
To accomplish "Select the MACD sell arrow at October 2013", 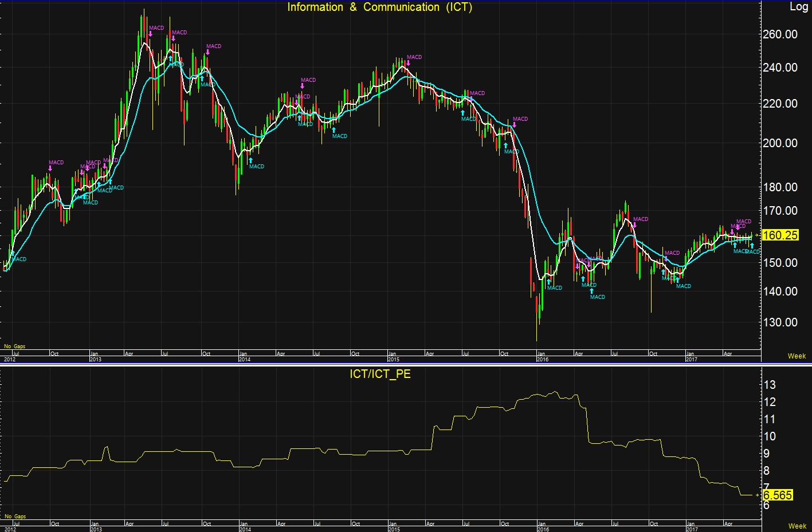I will (207, 52).
